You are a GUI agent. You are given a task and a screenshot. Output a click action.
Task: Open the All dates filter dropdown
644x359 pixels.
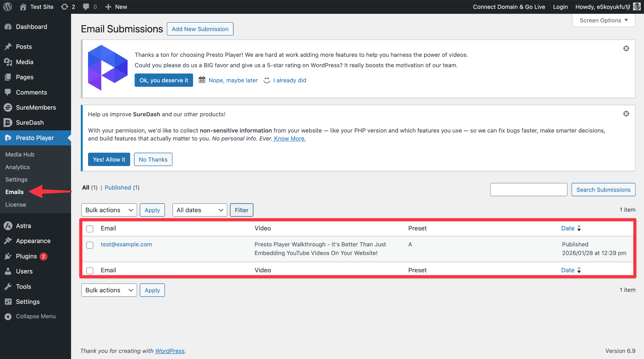click(200, 210)
